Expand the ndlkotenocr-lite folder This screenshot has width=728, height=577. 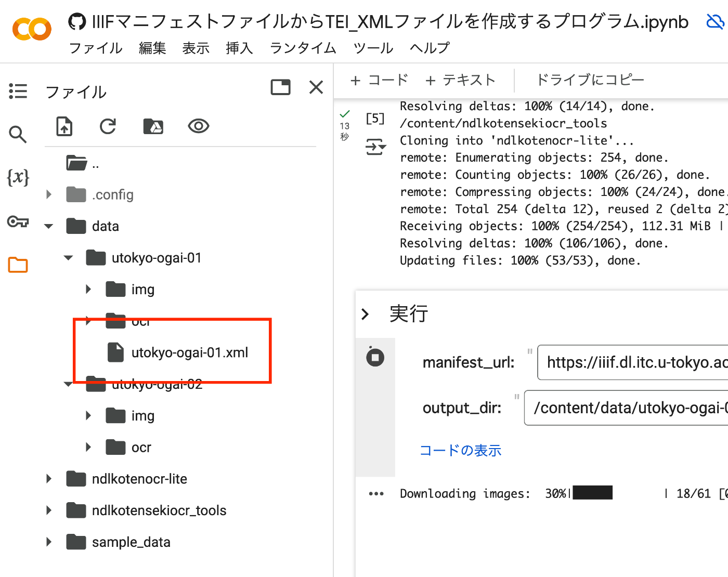(x=48, y=479)
